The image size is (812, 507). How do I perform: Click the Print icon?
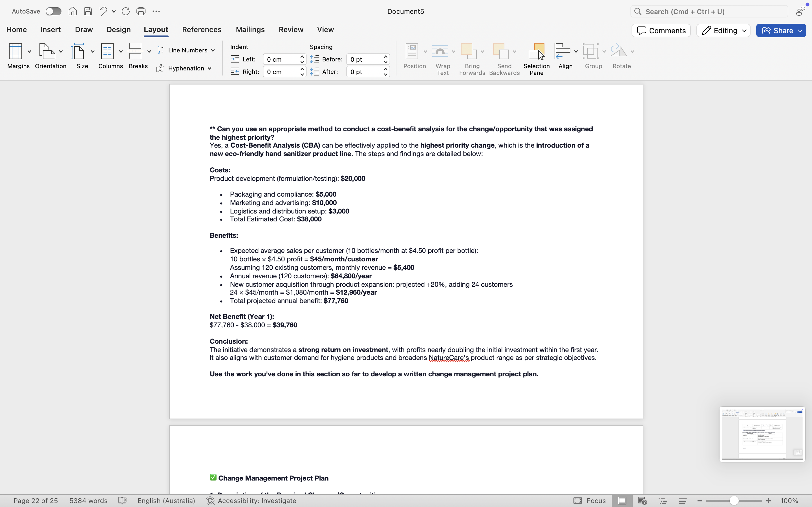pos(141,11)
